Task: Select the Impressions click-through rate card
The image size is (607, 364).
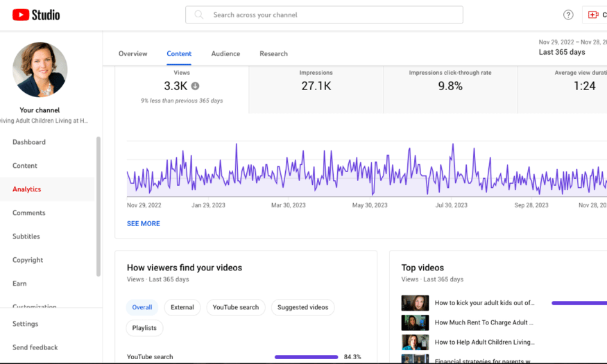Action: pyautogui.click(x=450, y=89)
